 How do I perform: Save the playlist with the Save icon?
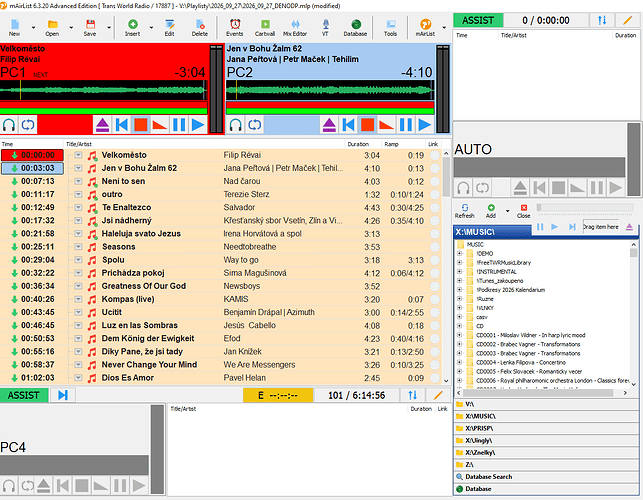(x=90, y=27)
